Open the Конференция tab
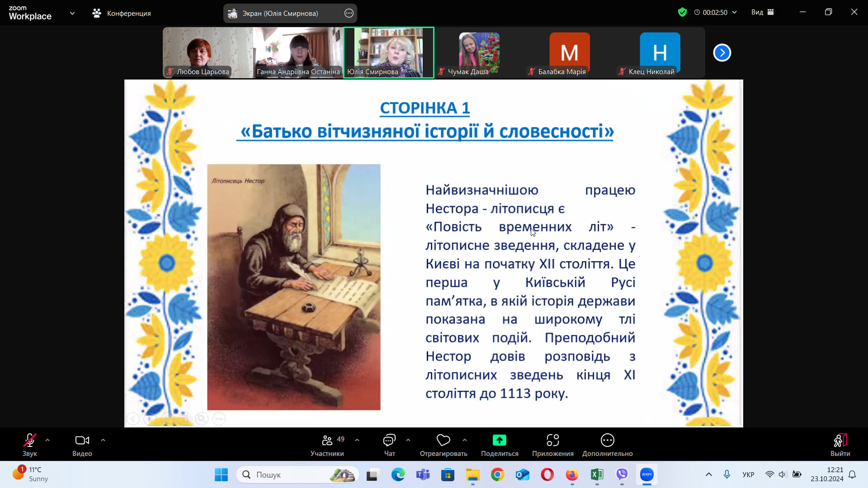This screenshot has width=868, height=488. click(122, 14)
